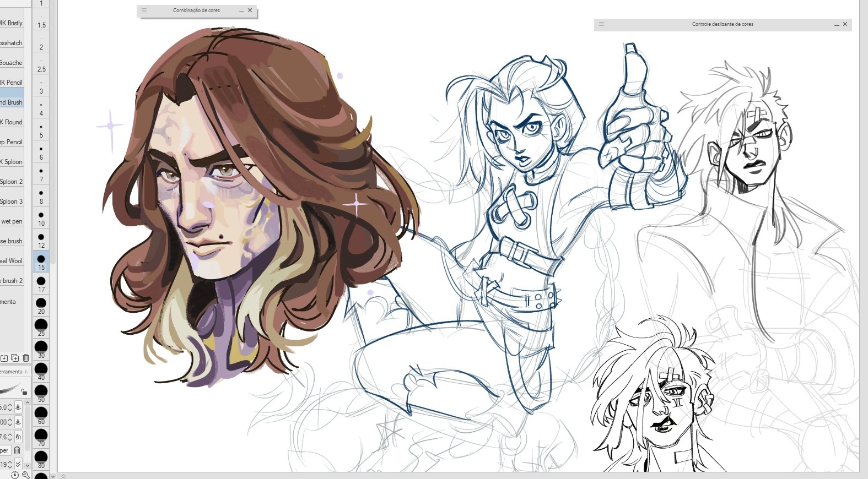This screenshot has width=868, height=479.
Task: Delete the selected sub tool with trash icon
Action: pos(26,358)
